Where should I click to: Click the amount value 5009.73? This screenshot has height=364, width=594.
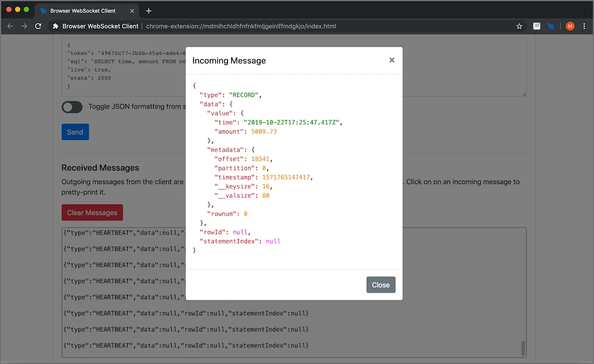point(264,132)
